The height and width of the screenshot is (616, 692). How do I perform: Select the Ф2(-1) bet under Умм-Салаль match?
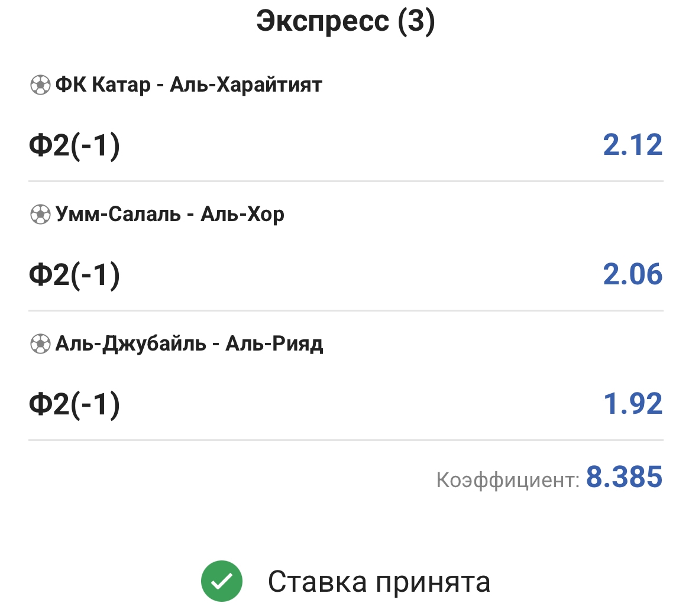click(75, 275)
